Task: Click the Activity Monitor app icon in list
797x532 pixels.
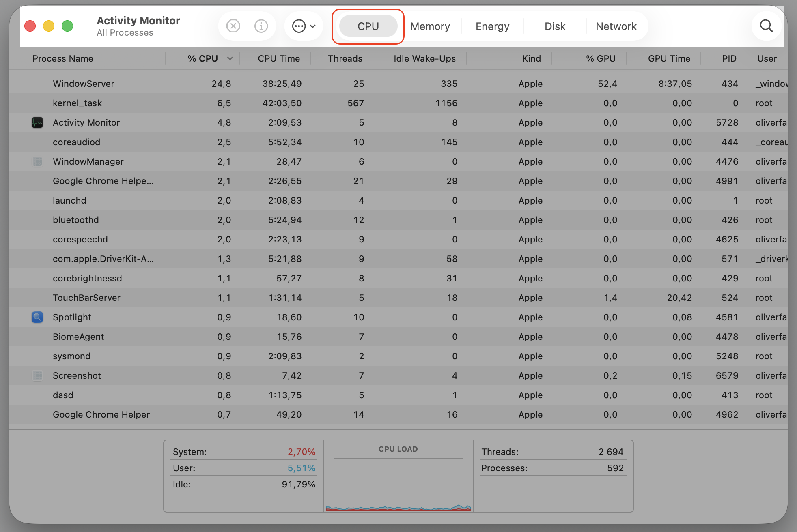Action: (37, 122)
